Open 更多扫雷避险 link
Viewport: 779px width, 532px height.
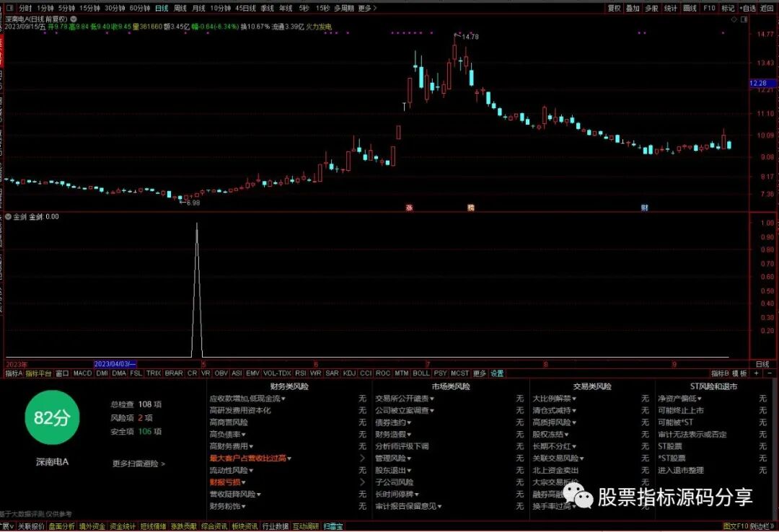[x=138, y=464]
